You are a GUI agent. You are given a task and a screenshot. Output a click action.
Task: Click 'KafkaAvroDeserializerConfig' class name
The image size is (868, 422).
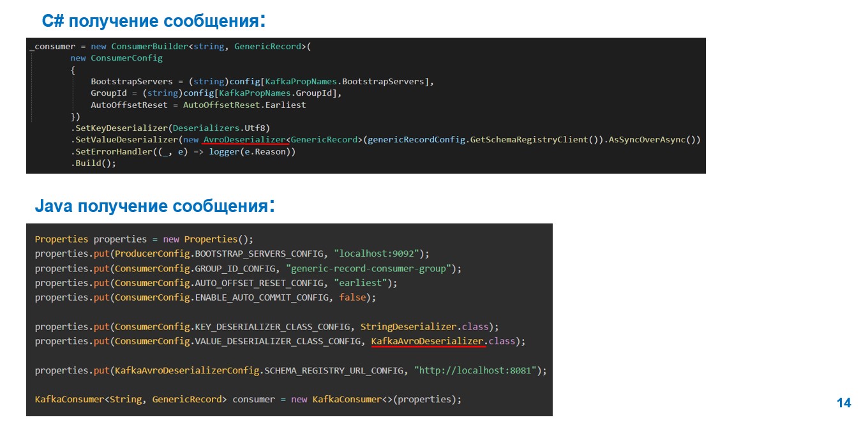186,371
